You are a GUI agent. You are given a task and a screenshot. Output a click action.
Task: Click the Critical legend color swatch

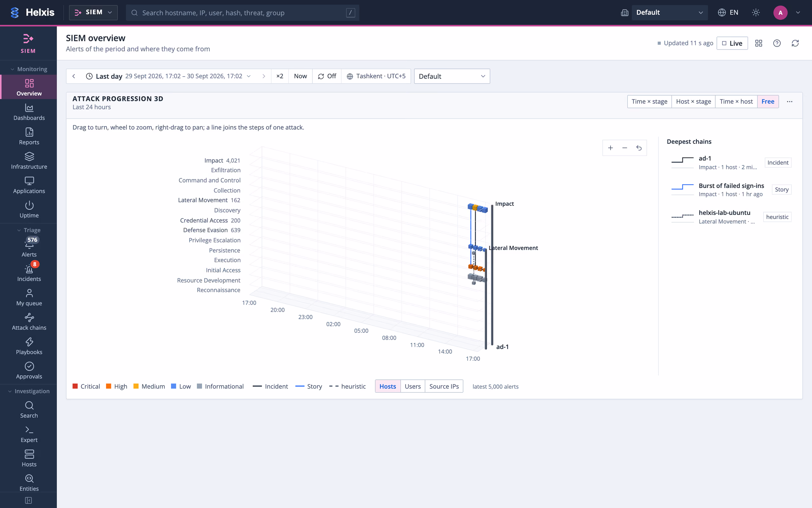point(75,386)
